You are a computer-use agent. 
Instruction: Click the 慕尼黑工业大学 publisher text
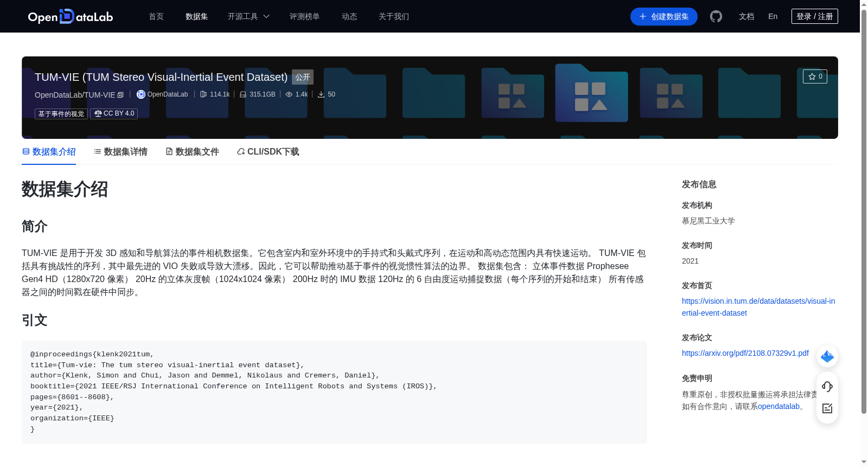[709, 221]
